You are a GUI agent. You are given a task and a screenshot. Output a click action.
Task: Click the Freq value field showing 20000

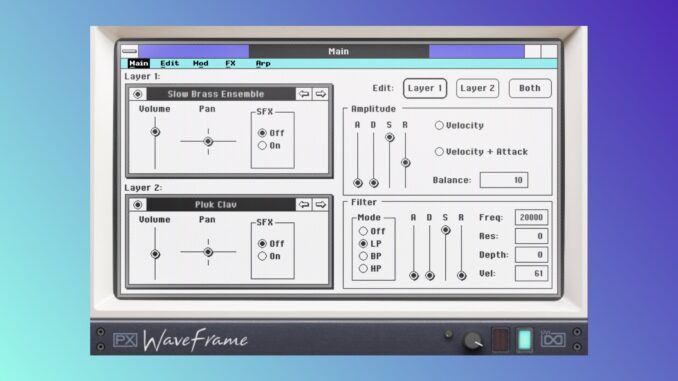coord(531,218)
